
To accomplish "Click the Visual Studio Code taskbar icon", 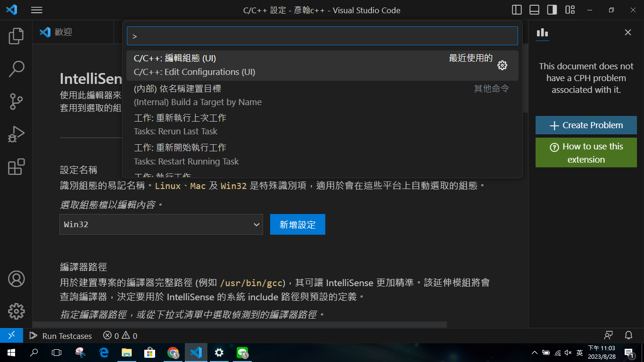I will (x=196, y=352).
